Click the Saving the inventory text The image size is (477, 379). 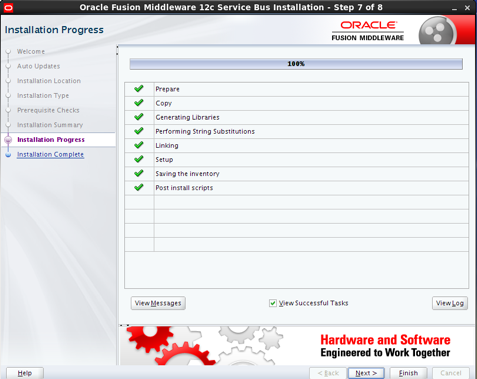[187, 174]
